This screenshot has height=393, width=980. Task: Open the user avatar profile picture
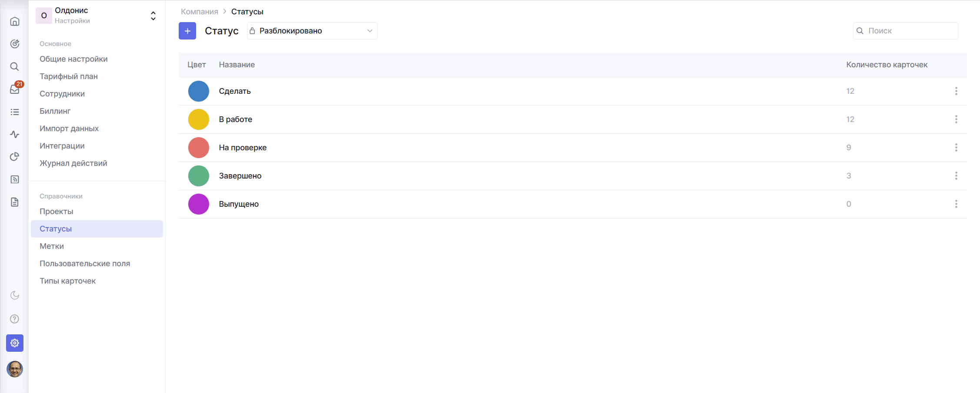(x=15, y=369)
